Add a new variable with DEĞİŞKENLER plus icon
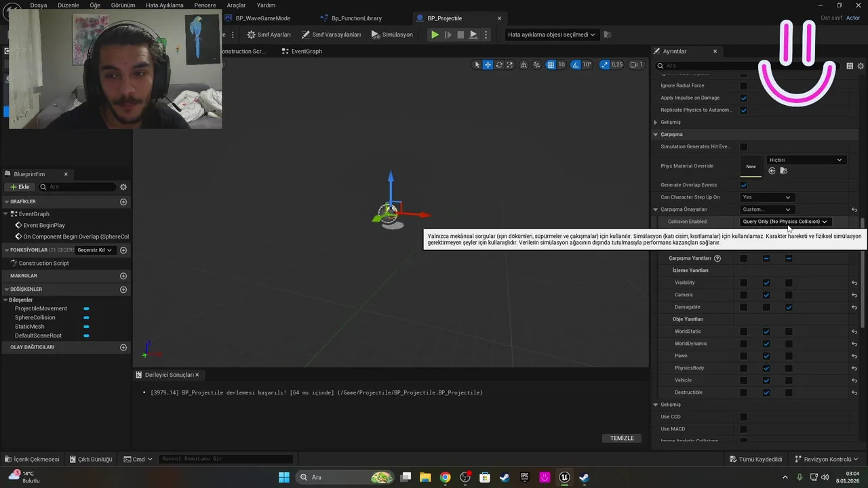The width and height of the screenshot is (868, 488). [123, 289]
